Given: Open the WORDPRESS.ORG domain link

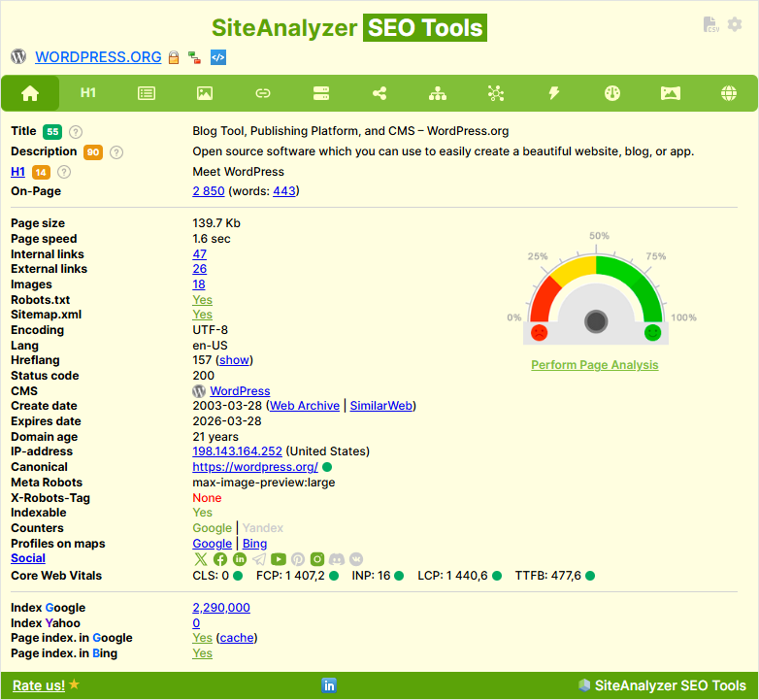Looking at the screenshot, I should tap(98, 57).
